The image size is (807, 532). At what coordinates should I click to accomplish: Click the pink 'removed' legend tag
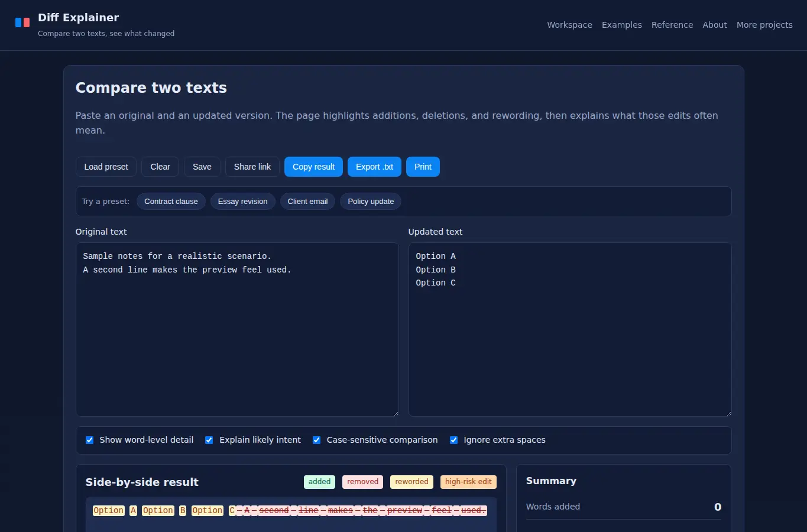coord(362,482)
